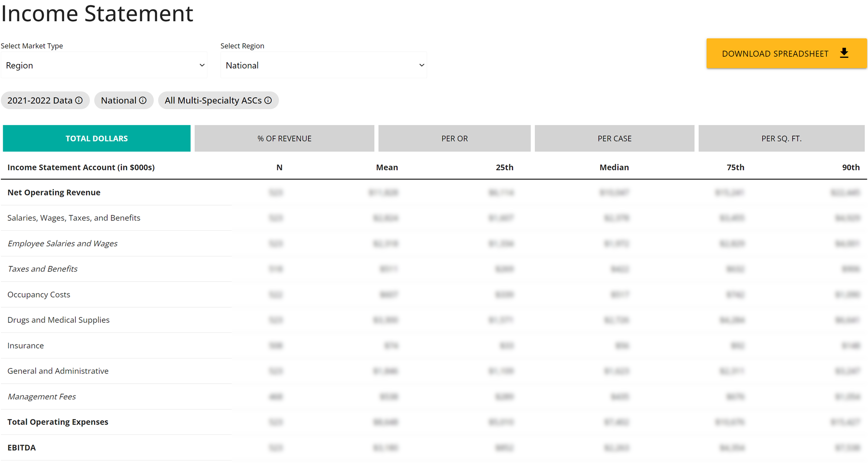This screenshot has height=464, width=868.
Task: Click the info icon beside 2021-2022 Data
Action: click(79, 100)
